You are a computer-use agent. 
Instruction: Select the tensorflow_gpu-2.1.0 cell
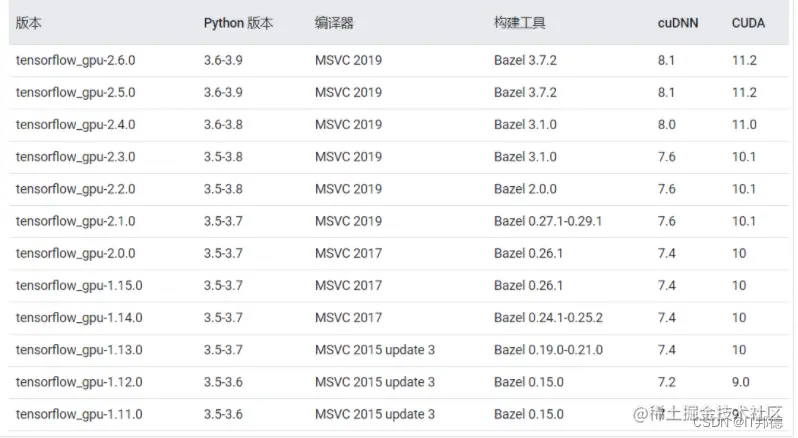pyautogui.click(x=75, y=221)
